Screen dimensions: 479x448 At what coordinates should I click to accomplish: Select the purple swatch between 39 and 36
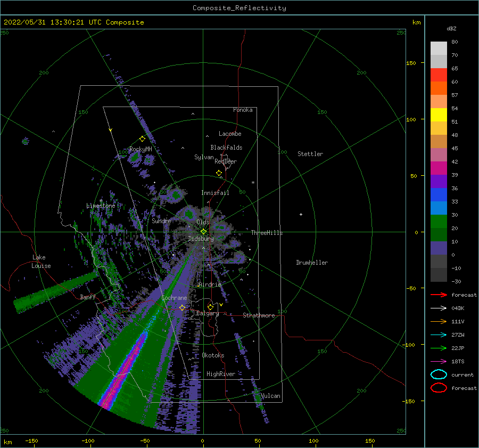(439, 181)
